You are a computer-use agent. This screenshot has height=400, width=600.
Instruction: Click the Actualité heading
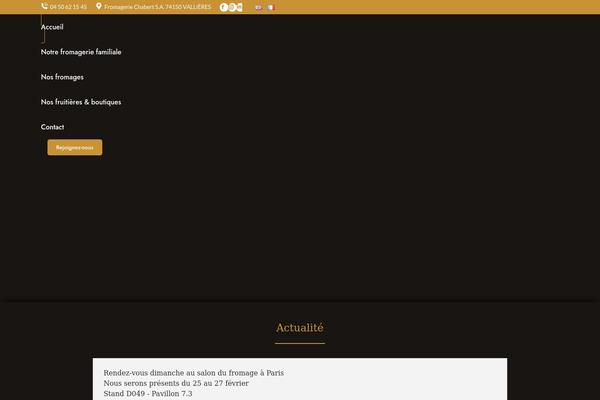click(300, 328)
